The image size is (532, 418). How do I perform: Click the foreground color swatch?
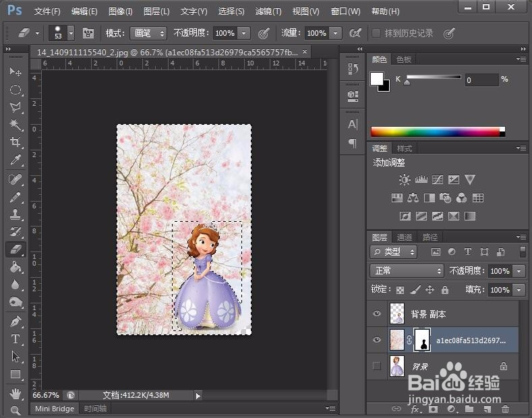(x=377, y=79)
